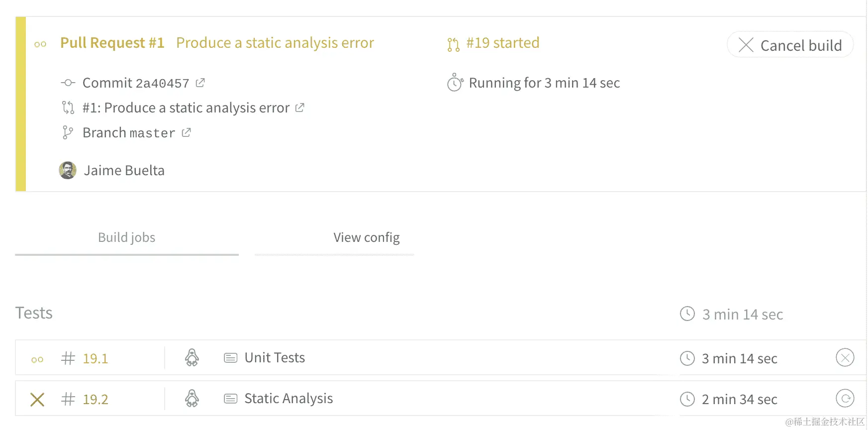Open the #19 started build link
Image resolution: width=868 pixels, height=430 pixels.
(x=502, y=43)
